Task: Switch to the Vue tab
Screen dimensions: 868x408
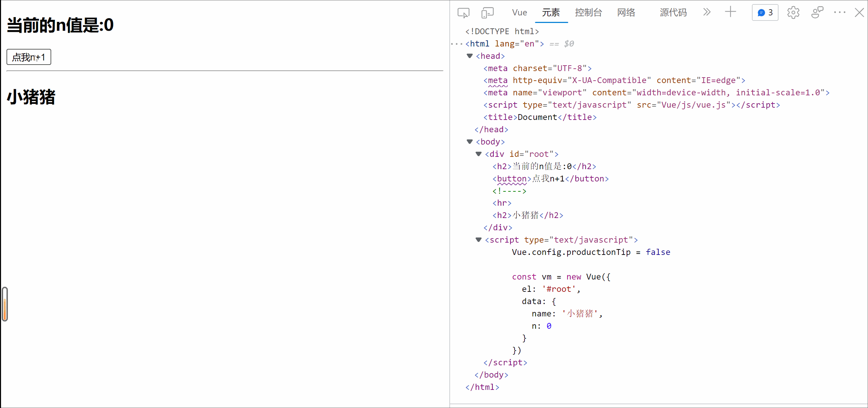Action: [x=519, y=13]
